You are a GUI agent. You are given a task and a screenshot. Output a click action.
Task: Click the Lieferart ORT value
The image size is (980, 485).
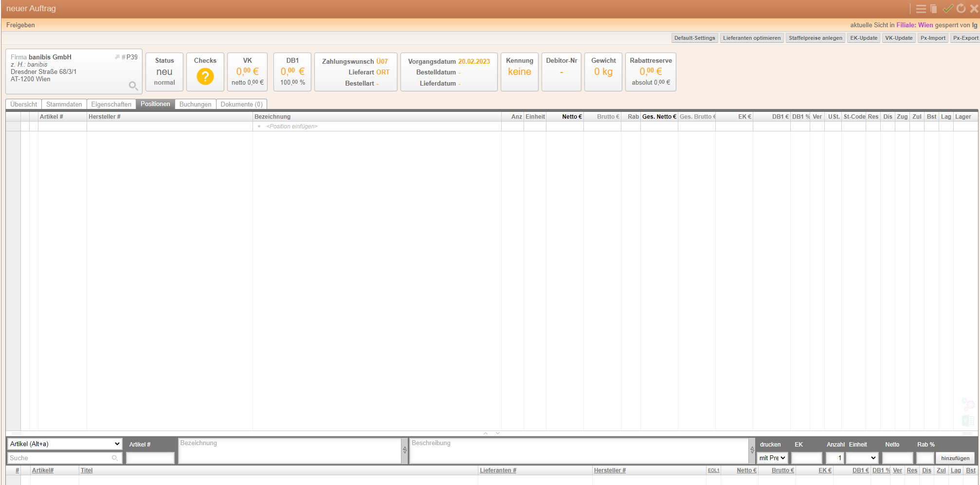click(x=382, y=72)
